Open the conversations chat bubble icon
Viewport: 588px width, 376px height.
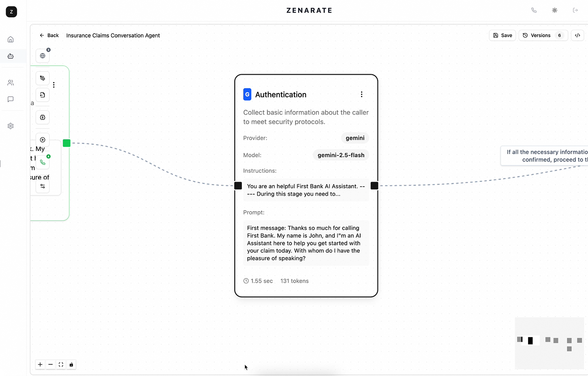coord(11,99)
